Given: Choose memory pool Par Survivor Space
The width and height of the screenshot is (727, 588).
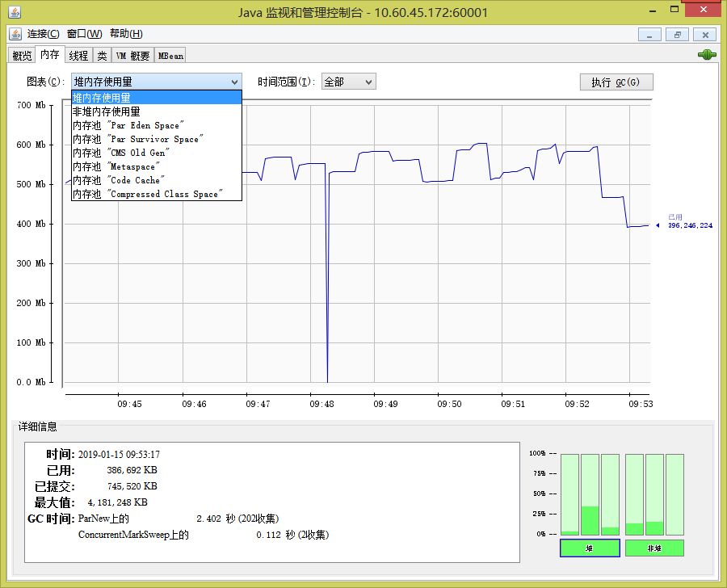Looking at the screenshot, I should (x=157, y=139).
